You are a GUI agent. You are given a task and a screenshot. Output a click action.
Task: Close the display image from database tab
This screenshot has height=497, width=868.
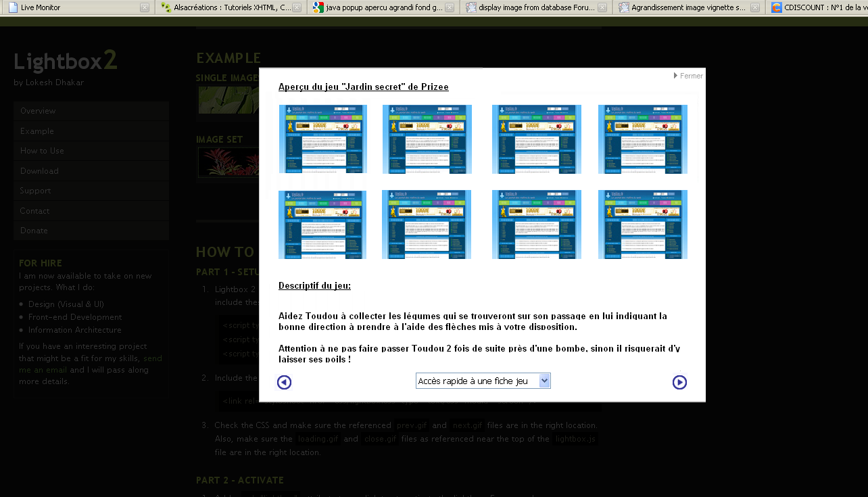tap(602, 7)
